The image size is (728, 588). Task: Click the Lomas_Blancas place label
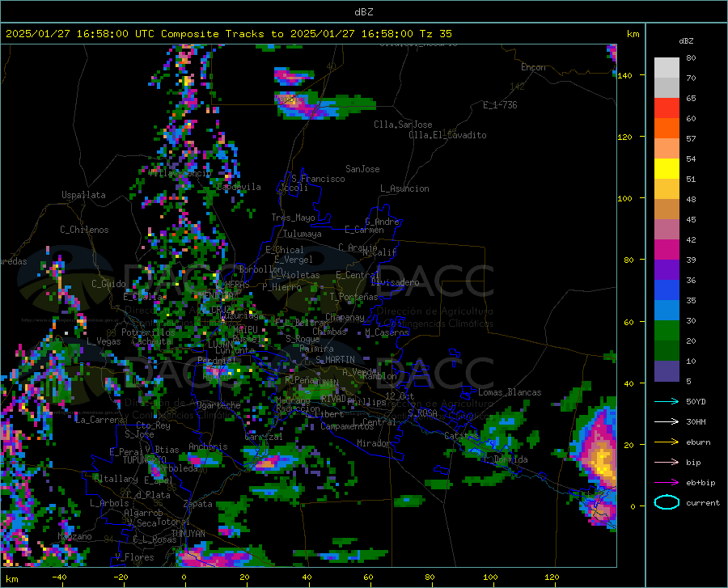point(510,392)
